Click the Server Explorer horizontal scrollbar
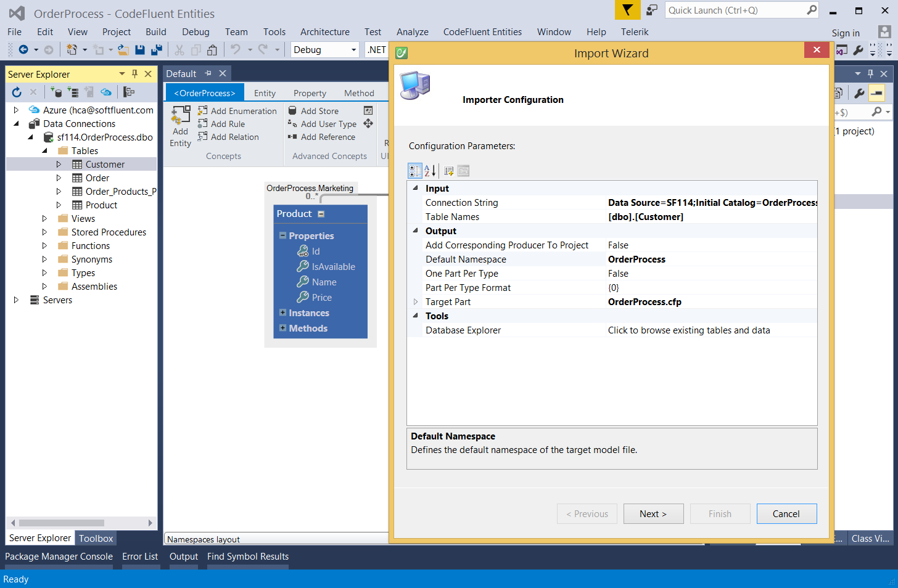This screenshot has height=588, width=898. click(x=62, y=523)
